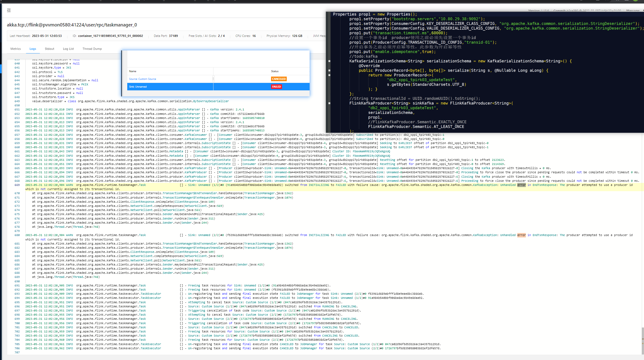Click the container ID value
The image size is (644, 360).
point(110,36)
